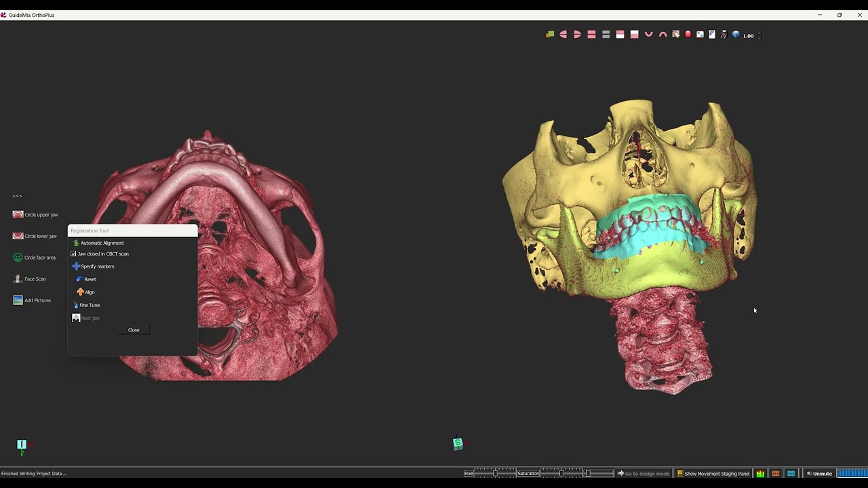Toggle Jaw closed in CBCT scan checkbox
The width and height of the screenshot is (868, 488).
(73, 253)
